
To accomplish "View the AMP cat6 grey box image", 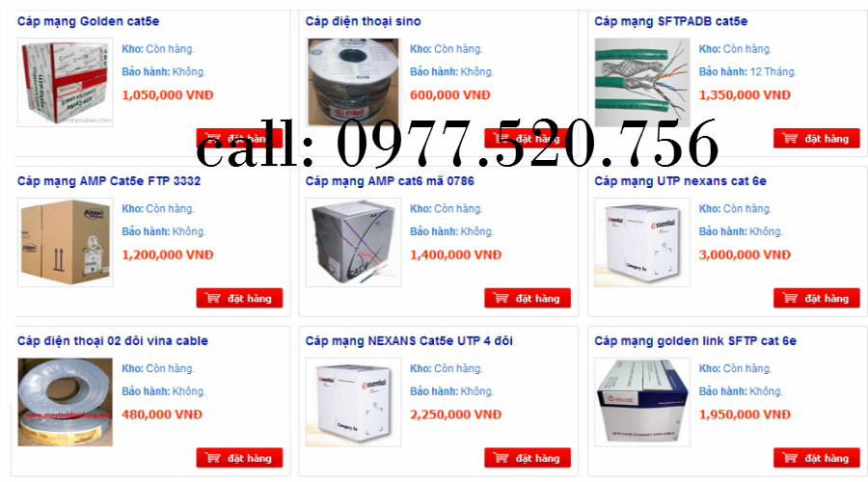I will coord(353,242).
